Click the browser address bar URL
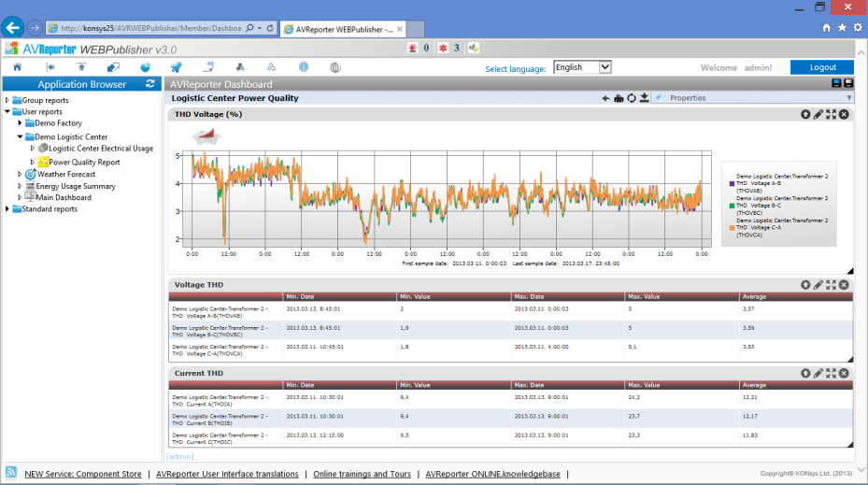 150,28
